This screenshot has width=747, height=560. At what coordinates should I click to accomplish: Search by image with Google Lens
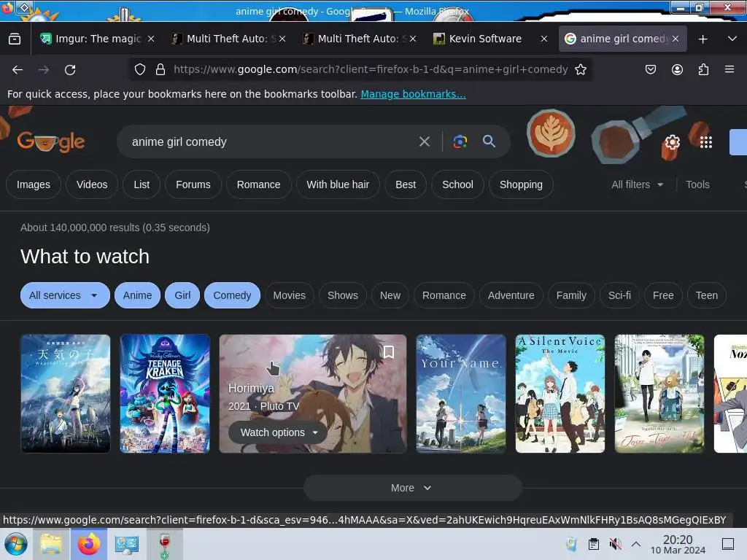460,141
